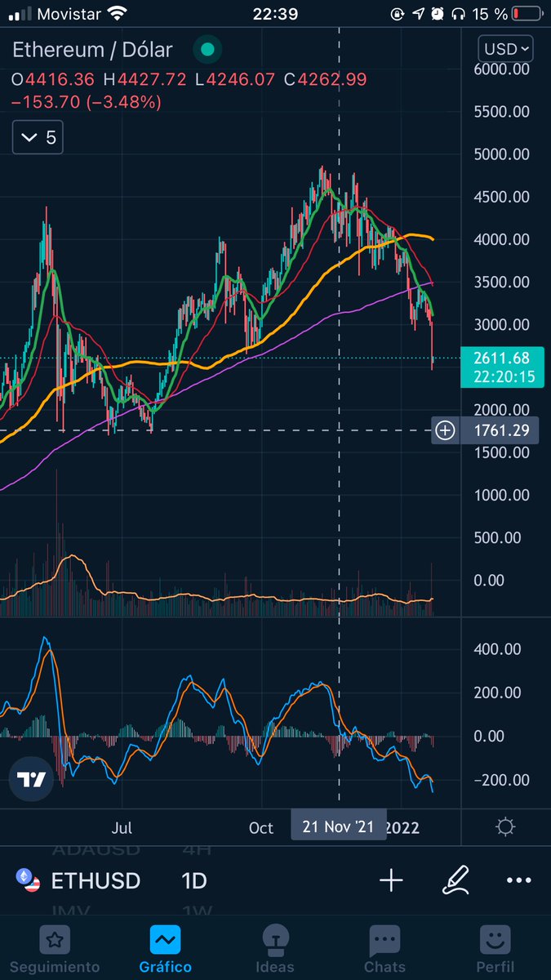Tap the orientation lock icon in status bar
Image resolution: width=551 pixels, height=980 pixels.
tap(398, 14)
